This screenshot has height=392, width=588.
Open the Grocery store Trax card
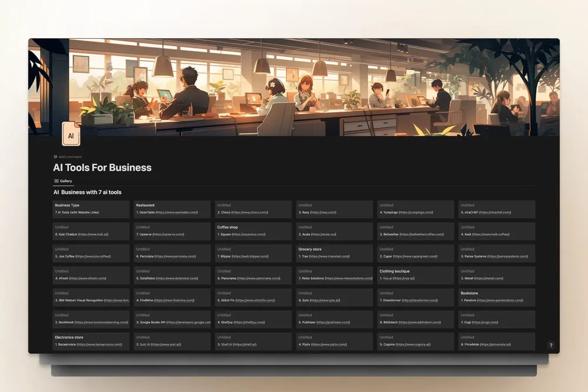(335, 253)
